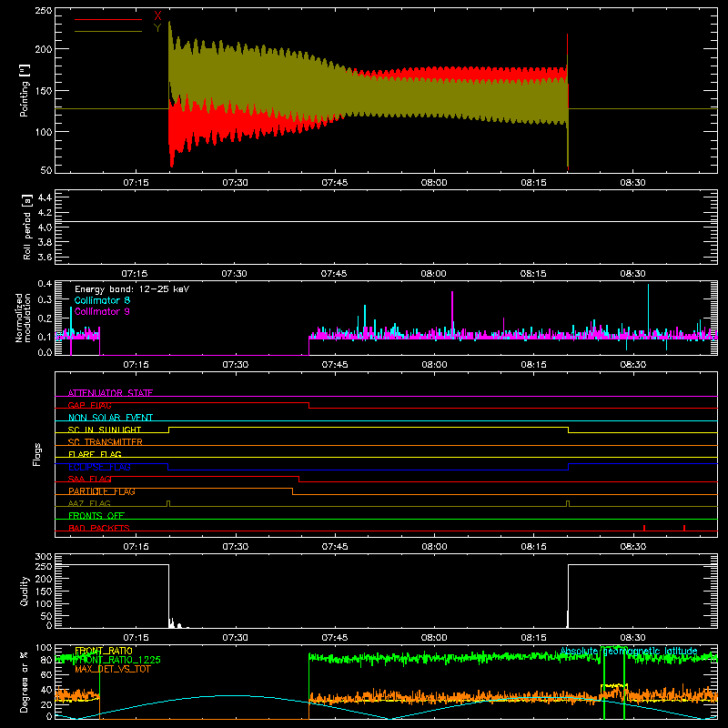
Task: Click the 'PARTICLE_FLAG' label
Action: pos(102,491)
